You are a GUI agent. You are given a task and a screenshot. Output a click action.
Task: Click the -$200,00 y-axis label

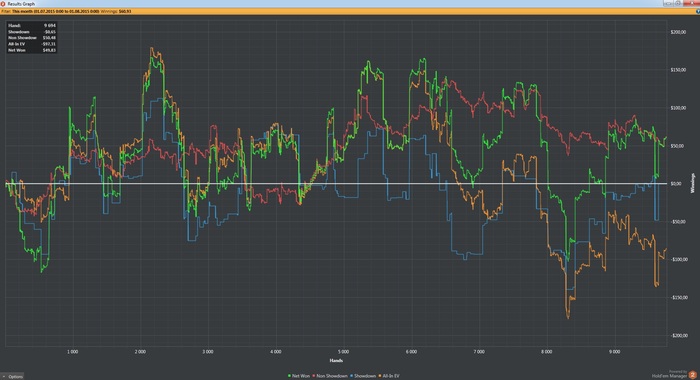[679, 336]
